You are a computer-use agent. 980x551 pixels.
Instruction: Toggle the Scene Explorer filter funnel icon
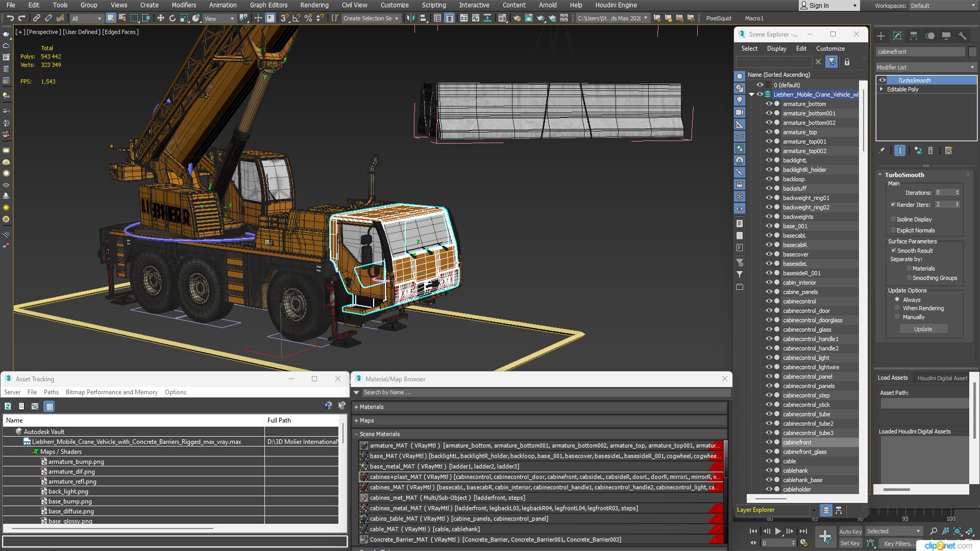click(x=832, y=62)
